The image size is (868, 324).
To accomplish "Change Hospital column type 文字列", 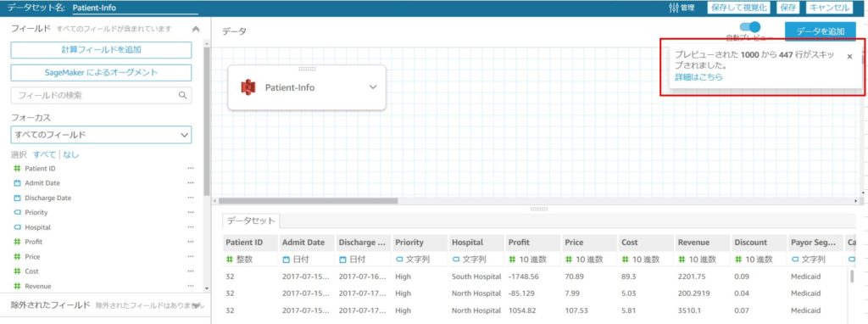I will click(469, 260).
